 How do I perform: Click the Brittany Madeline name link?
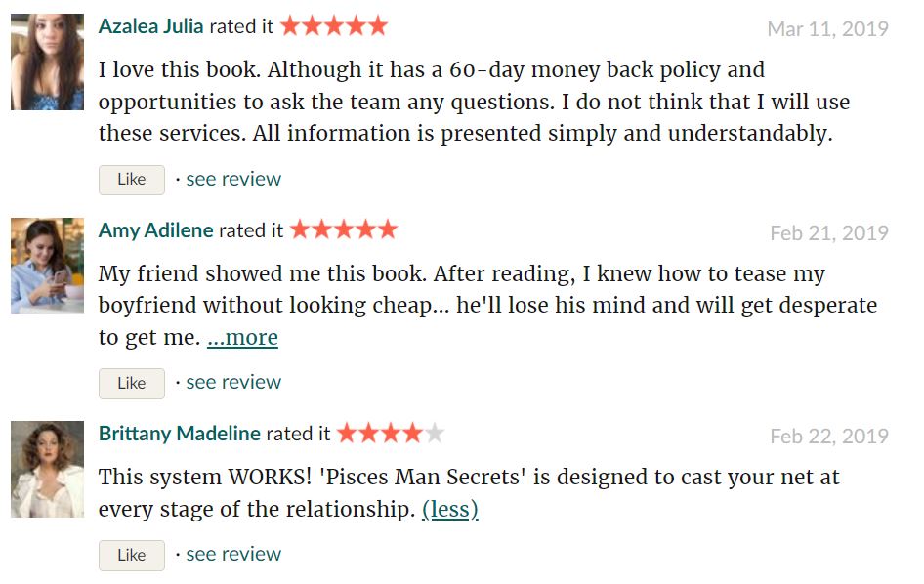click(179, 434)
